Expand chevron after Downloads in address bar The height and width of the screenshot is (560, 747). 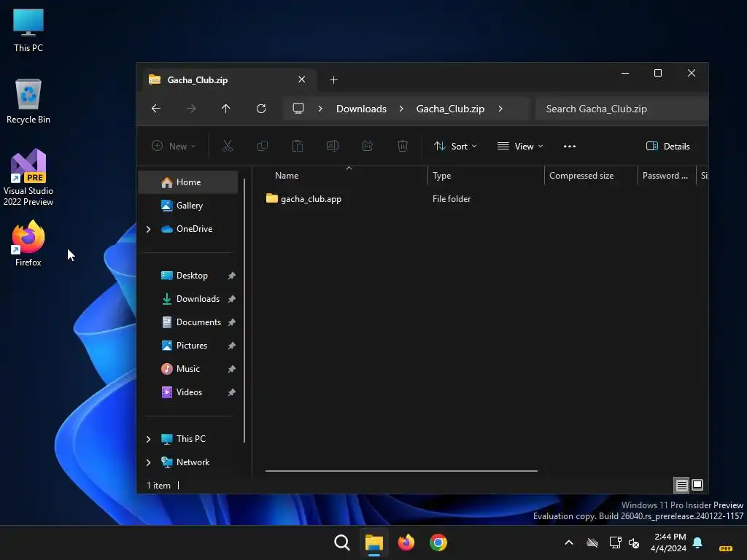[401, 109]
